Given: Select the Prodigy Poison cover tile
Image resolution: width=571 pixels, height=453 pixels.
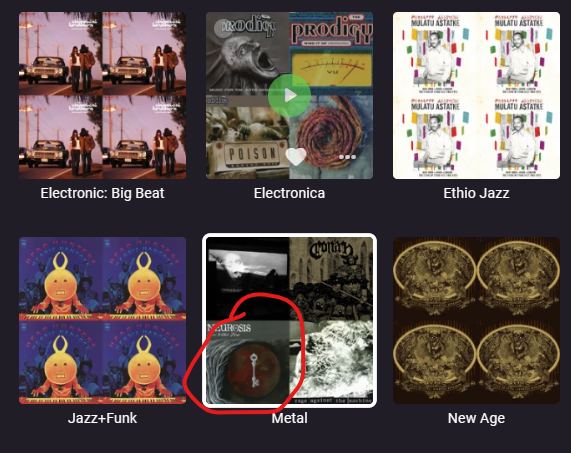Looking at the screenshot, I should pyautogui.click(x=248, y=137).
